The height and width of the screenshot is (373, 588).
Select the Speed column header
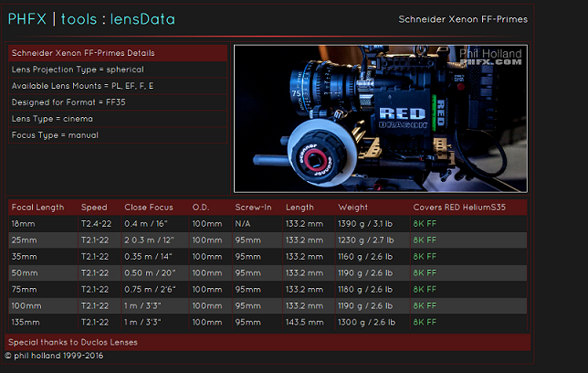(94, 208)
